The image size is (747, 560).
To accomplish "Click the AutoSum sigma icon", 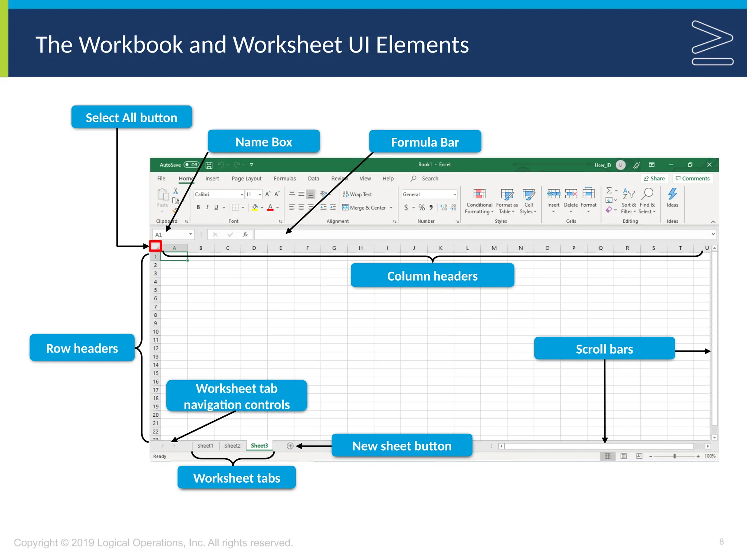I will [x=609, y=190].
